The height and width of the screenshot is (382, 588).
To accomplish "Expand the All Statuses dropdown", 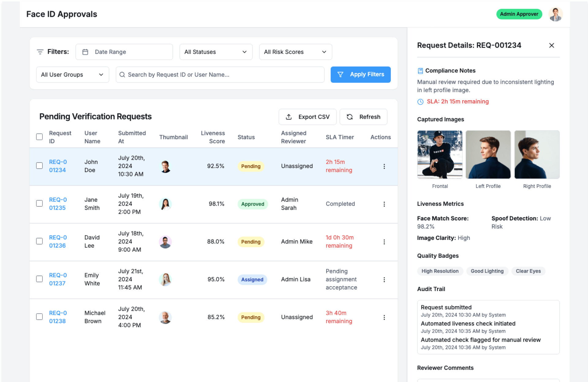I will [x=216, y=52].
